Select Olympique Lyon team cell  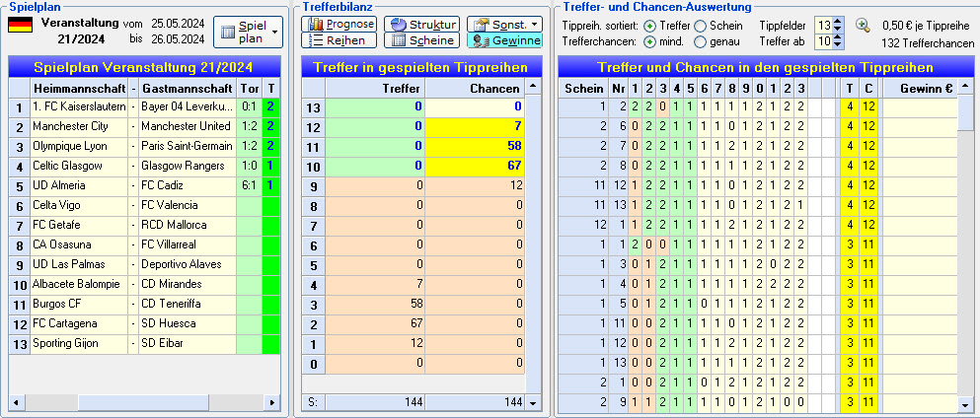click(79, 147)
